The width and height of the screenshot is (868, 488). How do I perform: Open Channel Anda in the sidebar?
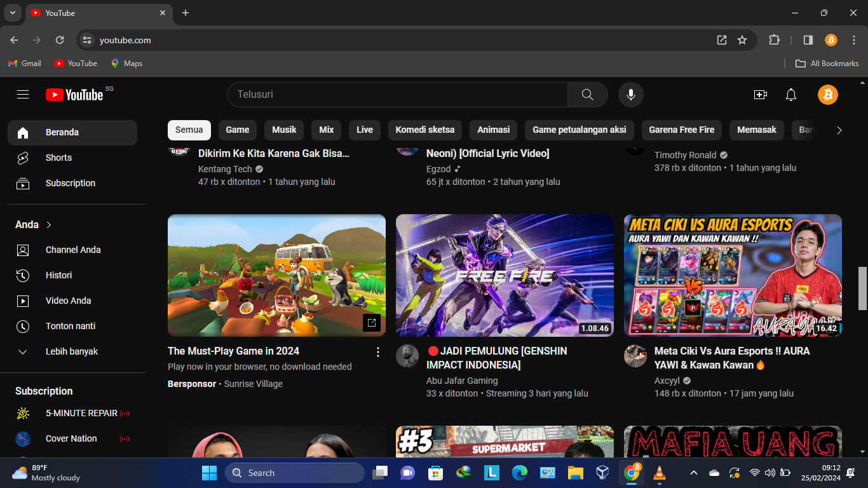[x=72, y=250]
